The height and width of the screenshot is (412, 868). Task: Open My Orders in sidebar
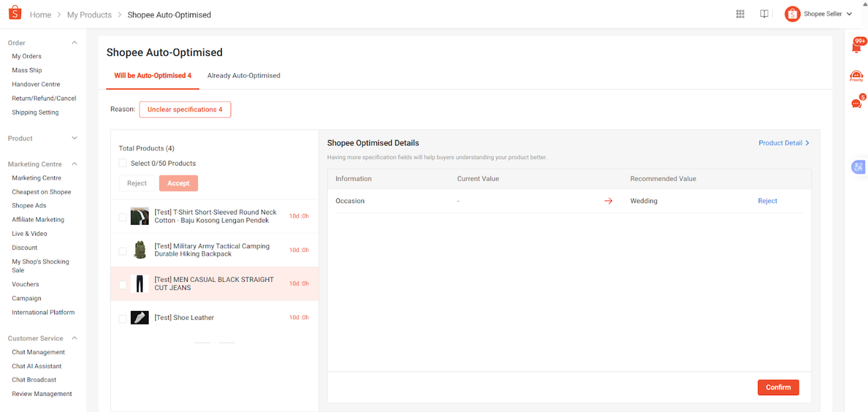[27, 56]
